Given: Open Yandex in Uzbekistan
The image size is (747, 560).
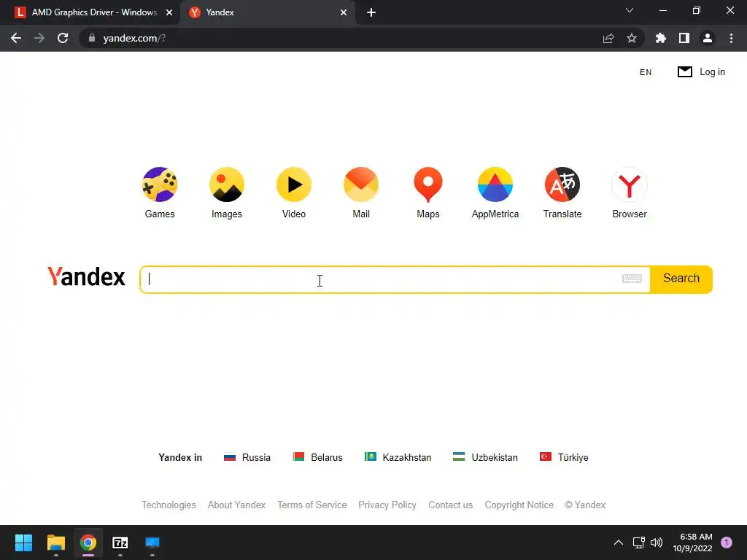Looking at the screenshot, I should [485, 457].
